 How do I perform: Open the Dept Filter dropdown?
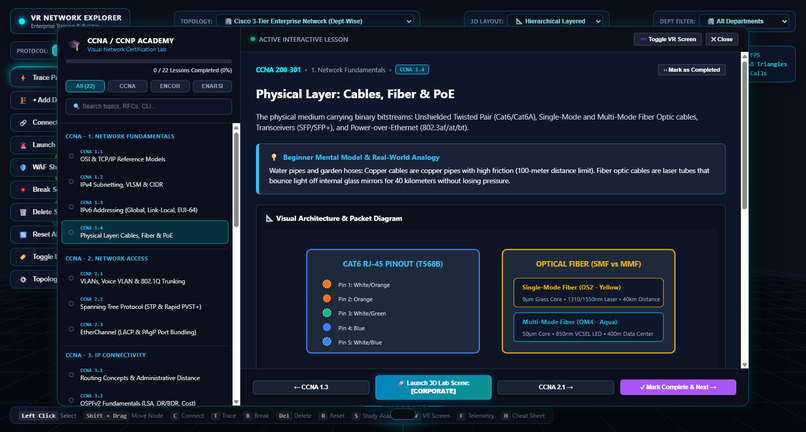[744, 22]
